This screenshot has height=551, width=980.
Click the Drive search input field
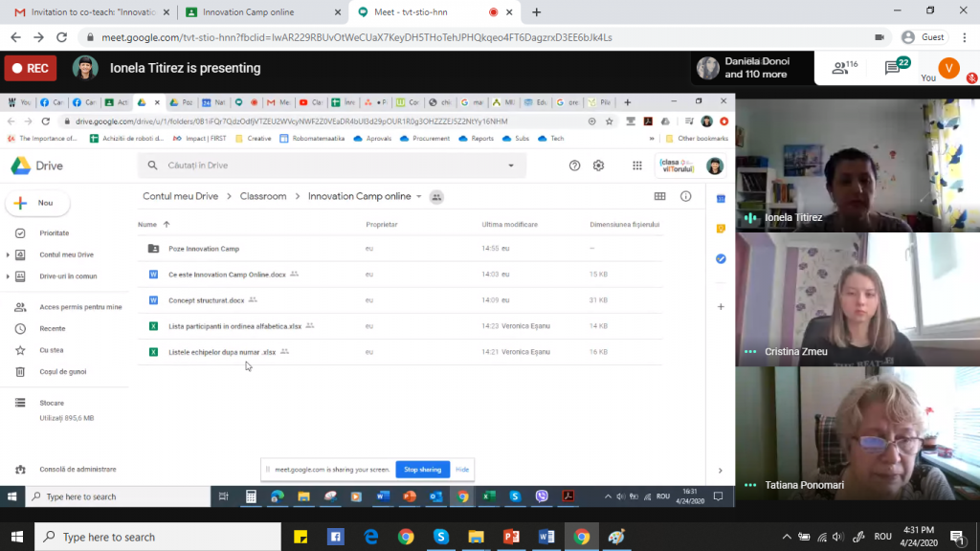coord(325,165)
